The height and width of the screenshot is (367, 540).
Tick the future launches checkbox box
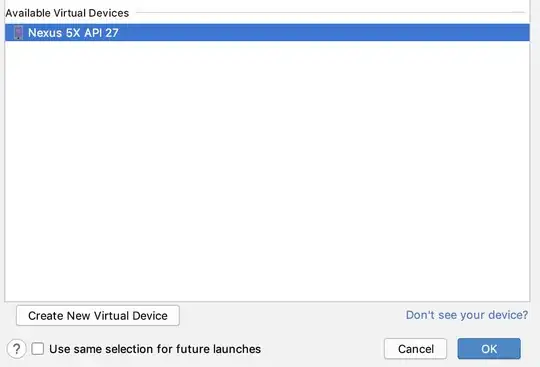pyautogui.click(x=38, y=349)
